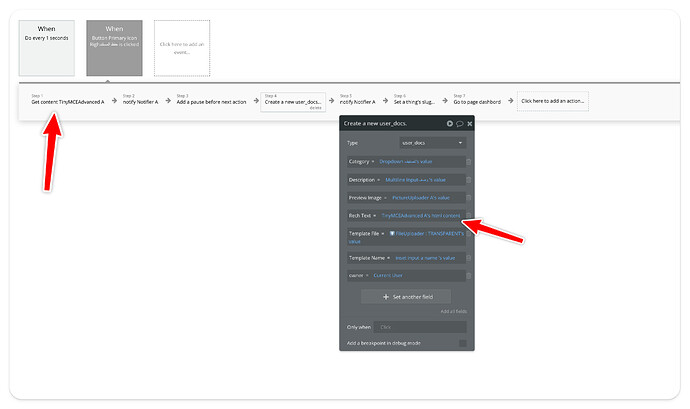The image size is (690, 409).
Task: Select the Button Primary Icon clicked event
Action: click(x=114, y=48)
